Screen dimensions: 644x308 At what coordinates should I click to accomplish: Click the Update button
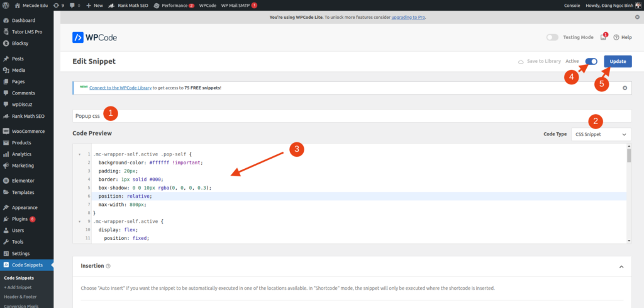618,61
